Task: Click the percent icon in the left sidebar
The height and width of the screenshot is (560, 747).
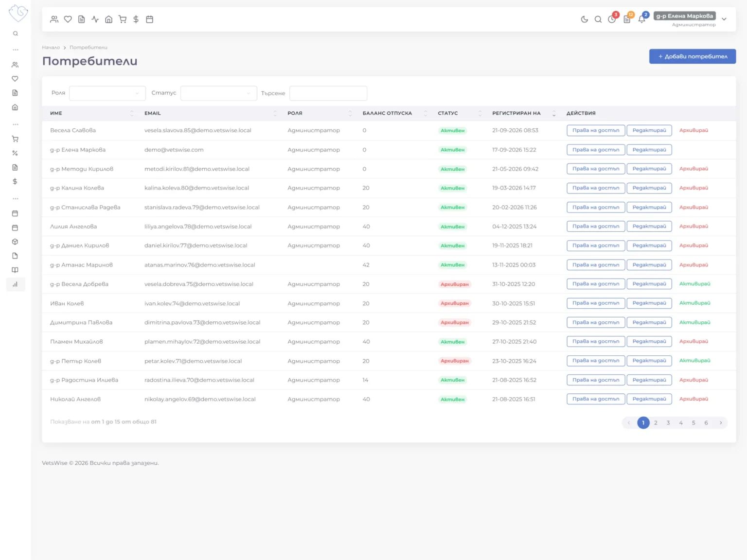Action: [x=15, y=153]
